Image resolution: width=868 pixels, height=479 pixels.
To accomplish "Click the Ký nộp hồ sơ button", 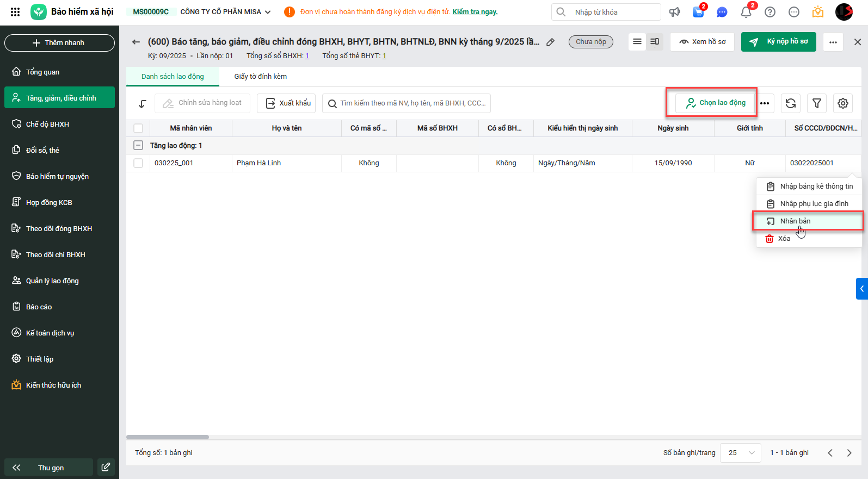I will pos(779,42).
